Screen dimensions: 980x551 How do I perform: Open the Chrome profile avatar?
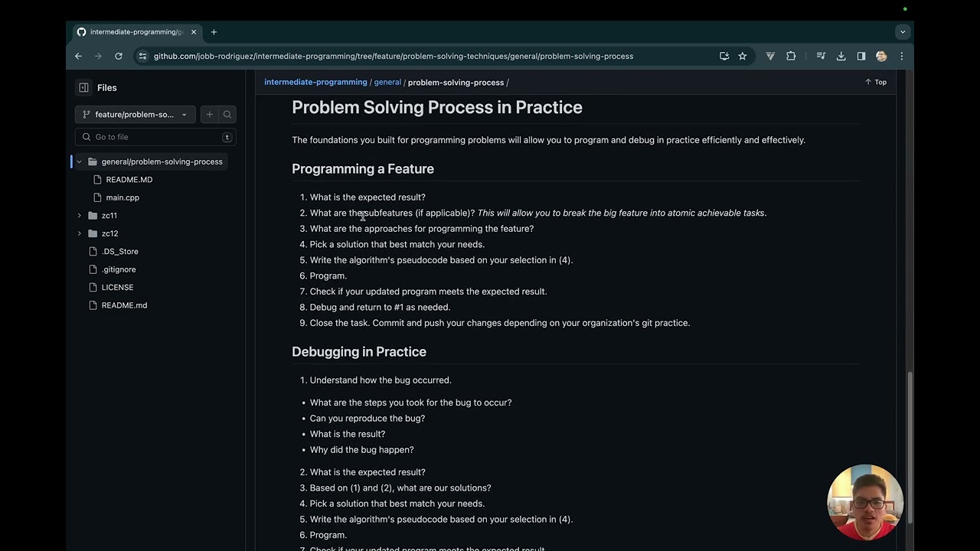[x=881, y=56]
